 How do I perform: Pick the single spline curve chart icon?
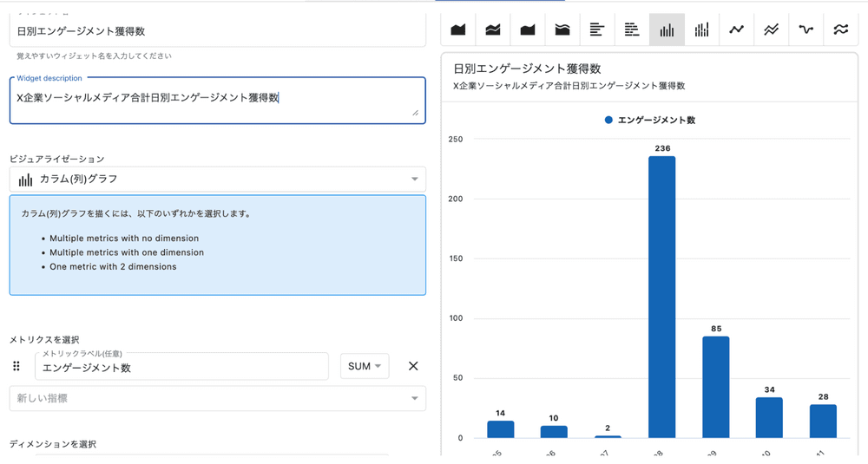coord(806,29)
